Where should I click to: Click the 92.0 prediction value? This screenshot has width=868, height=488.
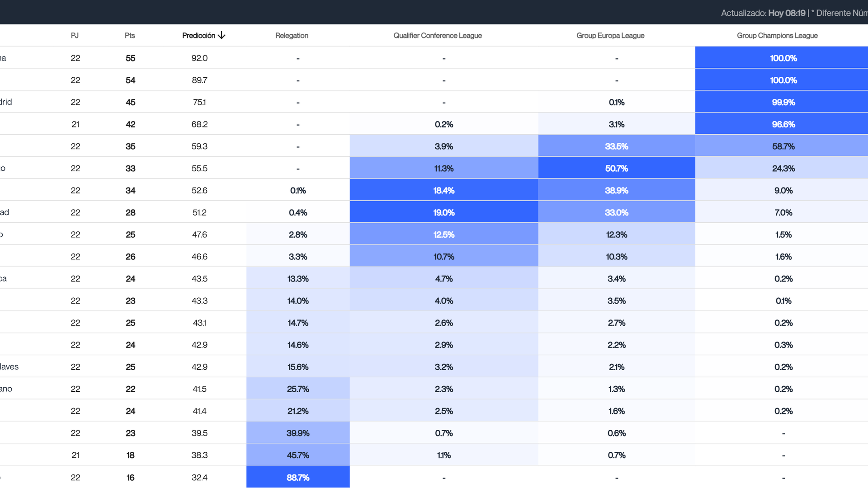[199, 58]
